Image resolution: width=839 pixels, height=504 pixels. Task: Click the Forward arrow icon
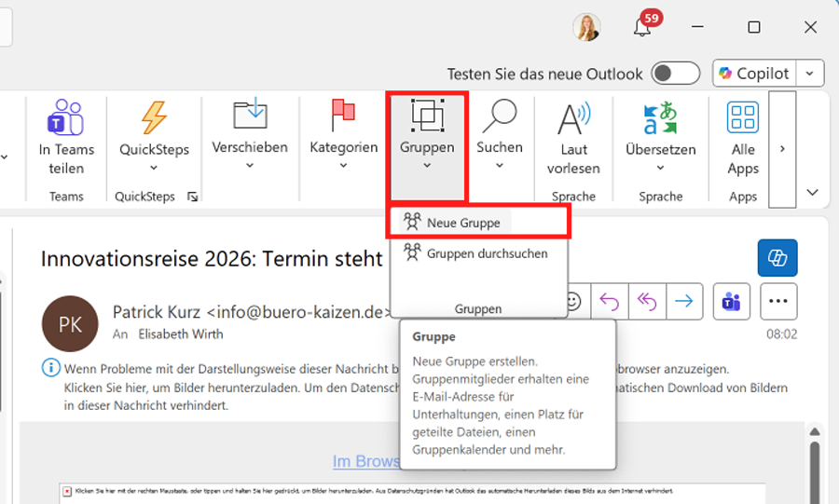click(684, 302)
